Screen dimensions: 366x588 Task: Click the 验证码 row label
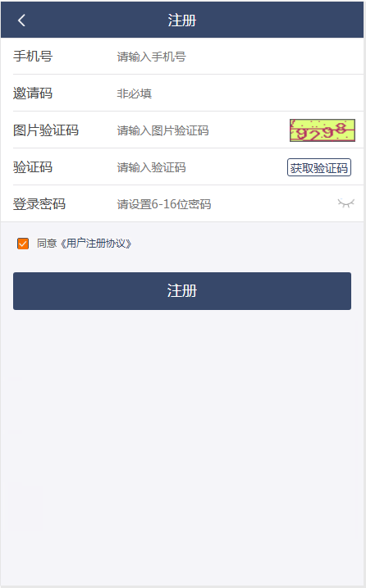coord(33,167)
